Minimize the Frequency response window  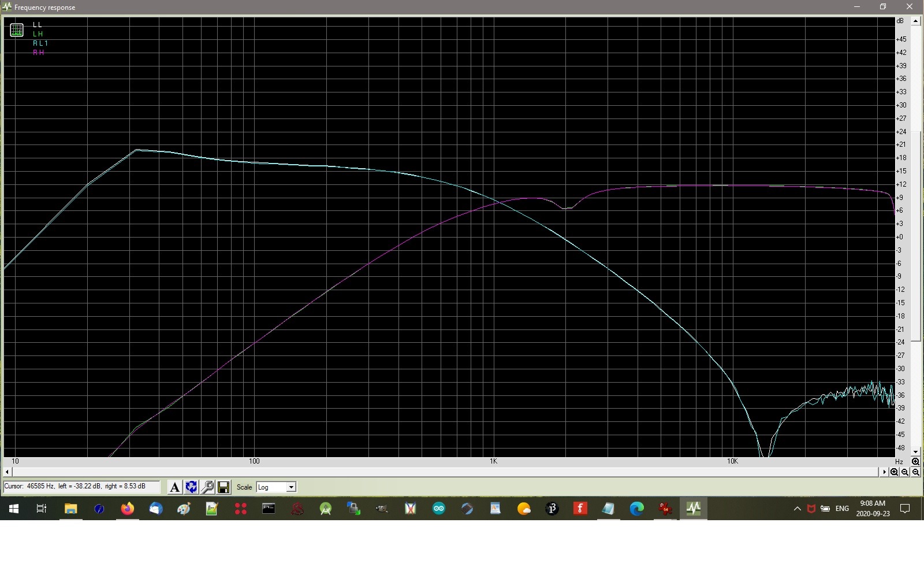pos(857,7)
